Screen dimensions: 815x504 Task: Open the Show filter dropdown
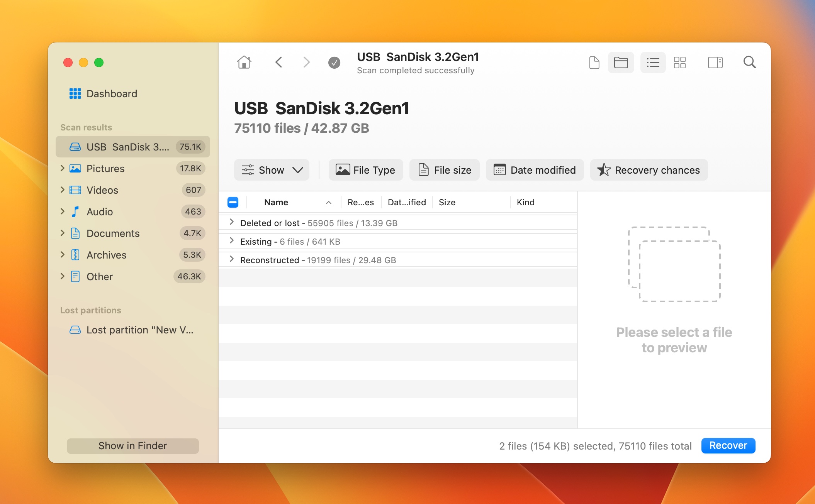(x=272, y=170)
